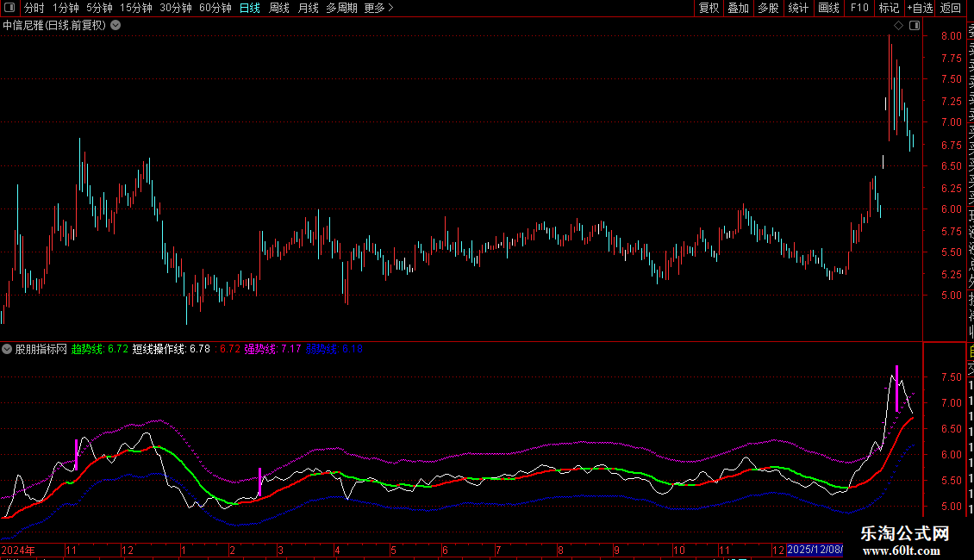This screenshot has width=974, height=560.
Task: Add stock via +自选 button
Action: coord(920,8)
